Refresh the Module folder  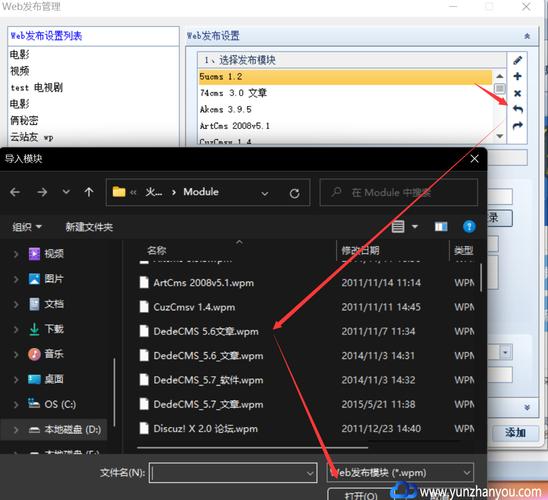pos(295,193)
